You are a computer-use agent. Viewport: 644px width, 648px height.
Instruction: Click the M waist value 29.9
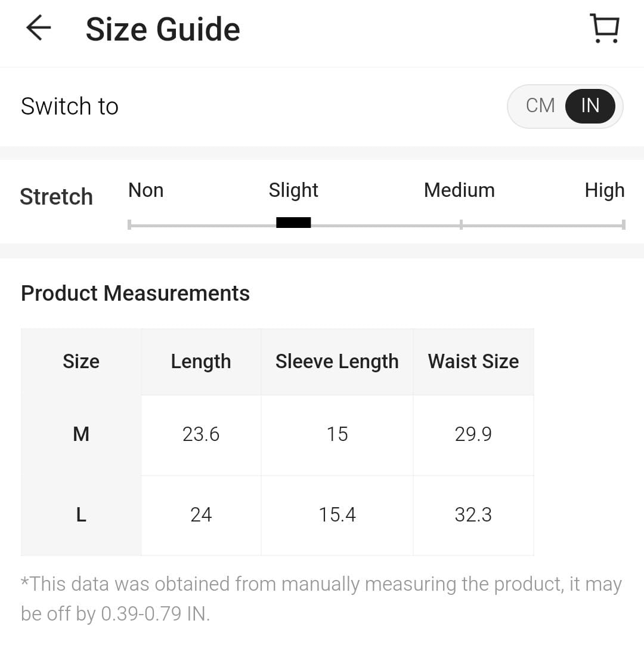point(473,434)
